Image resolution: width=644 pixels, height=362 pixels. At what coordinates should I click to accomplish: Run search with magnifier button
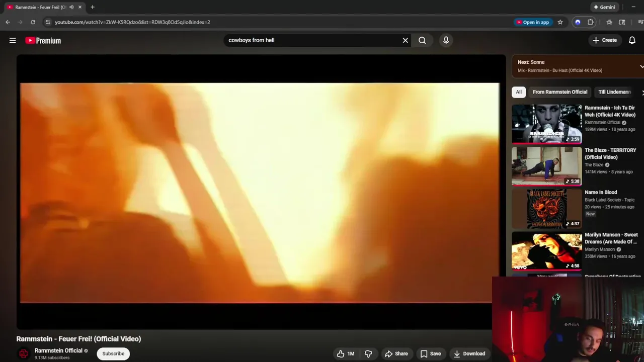click(x=422, y=40)
